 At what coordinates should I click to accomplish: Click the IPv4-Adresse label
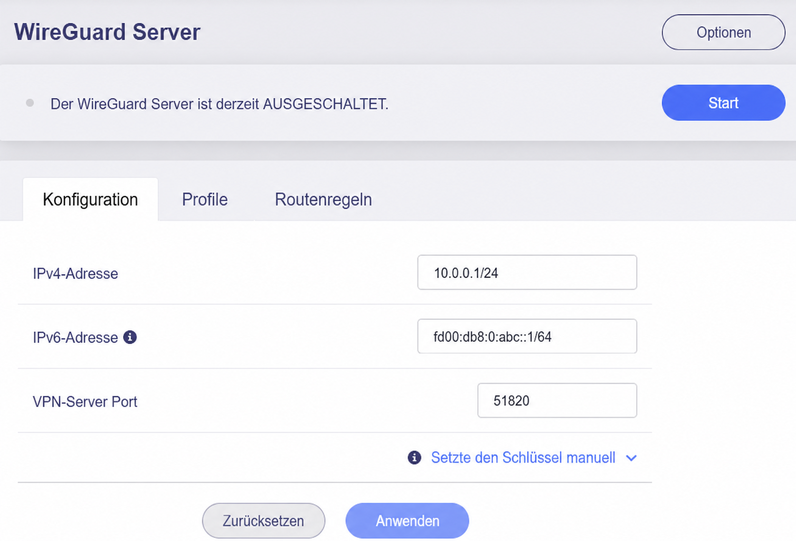[75, 274]
